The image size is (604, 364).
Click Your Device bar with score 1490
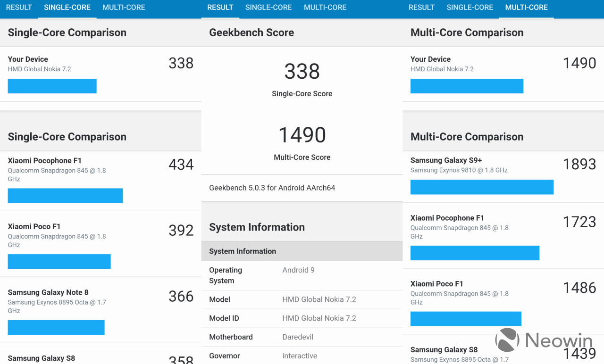[x=467, y=86]
